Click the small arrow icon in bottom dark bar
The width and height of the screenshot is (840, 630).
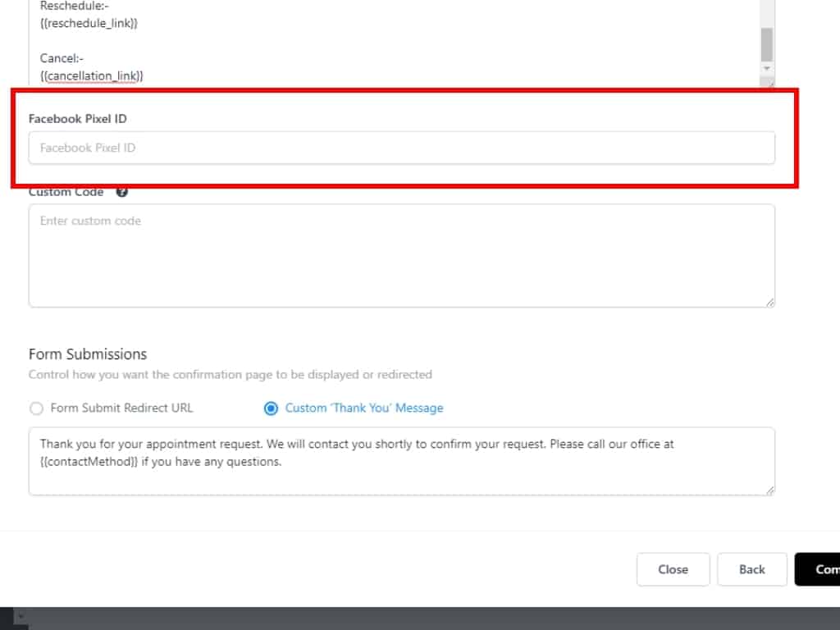21,615
